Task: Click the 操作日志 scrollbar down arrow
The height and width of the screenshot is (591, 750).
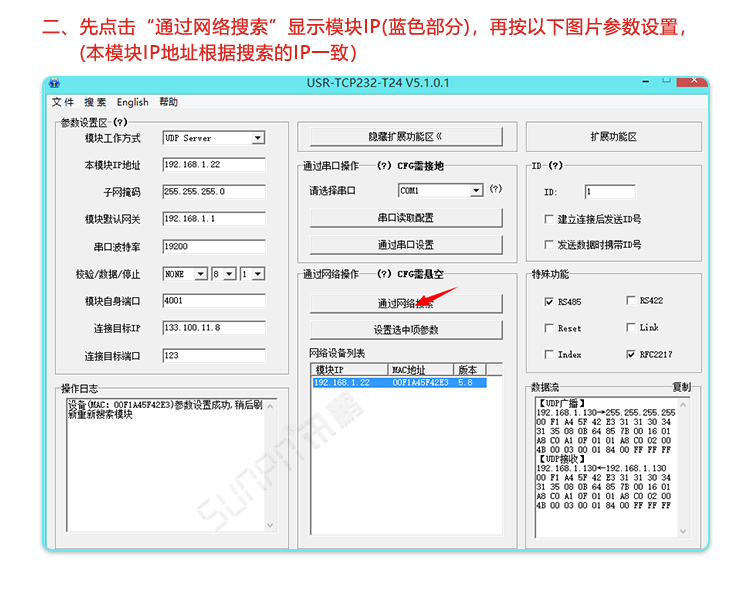Action: point(270,525)
